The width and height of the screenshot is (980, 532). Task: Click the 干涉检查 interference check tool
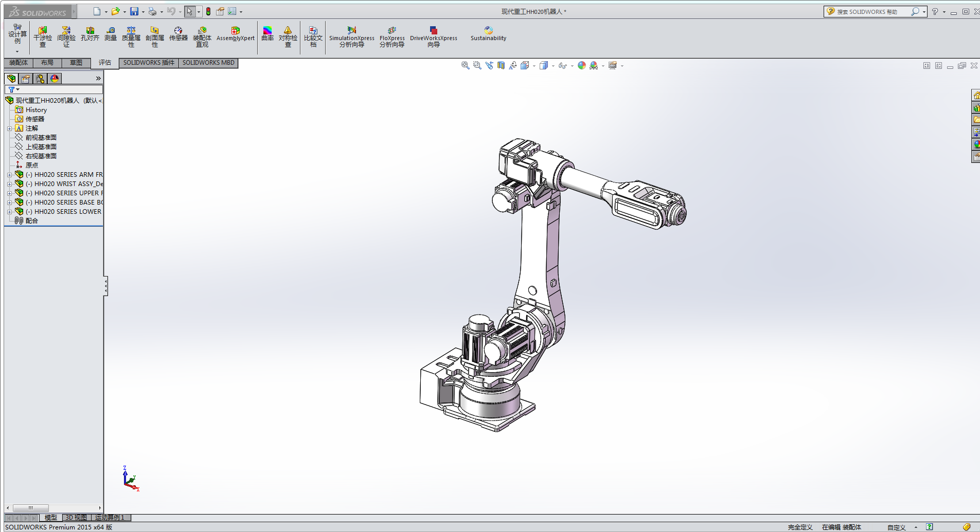pos(43,36)
